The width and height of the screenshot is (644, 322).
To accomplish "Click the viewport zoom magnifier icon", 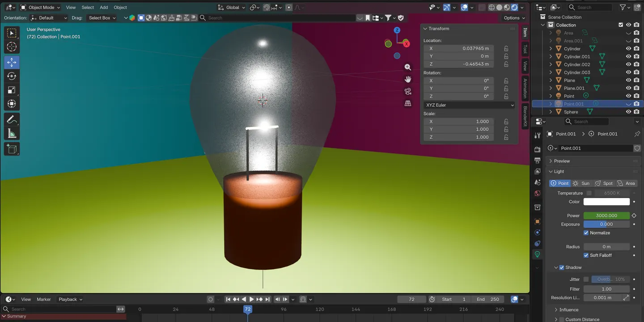I will (408, 67).
